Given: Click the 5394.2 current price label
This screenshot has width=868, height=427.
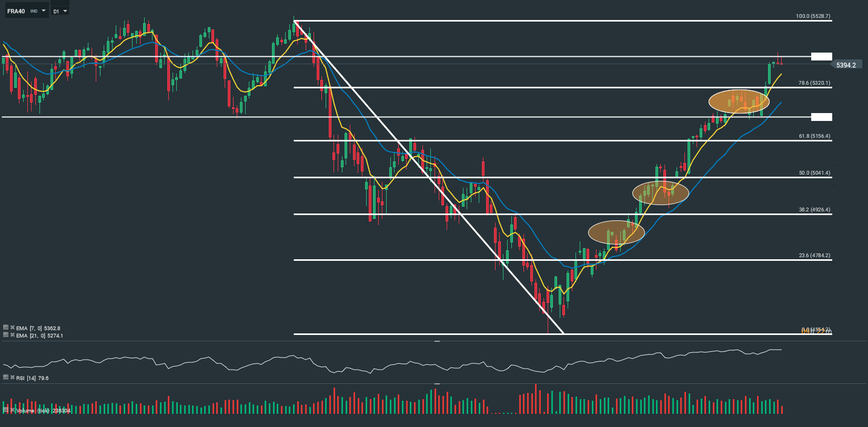Looking at the screenshot, I should click(846, 65).
